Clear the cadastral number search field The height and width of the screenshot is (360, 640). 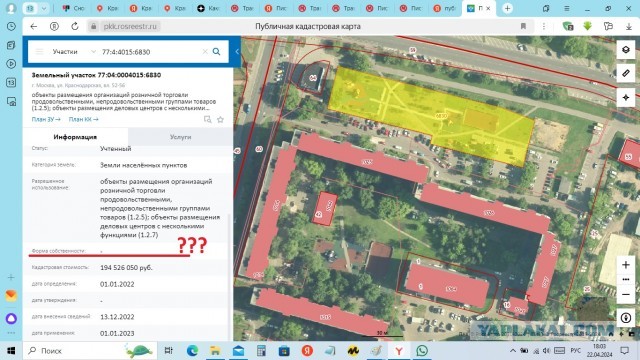[x=205, y=51]
